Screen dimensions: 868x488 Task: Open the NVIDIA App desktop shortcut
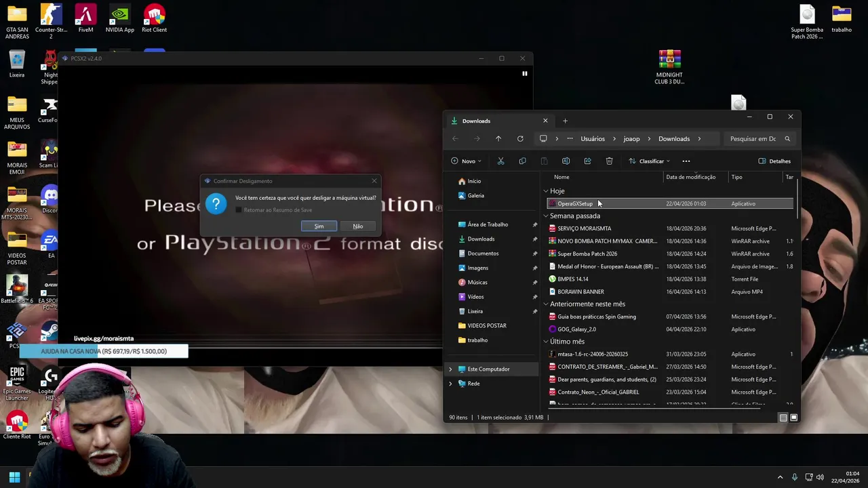pos(119,18)
